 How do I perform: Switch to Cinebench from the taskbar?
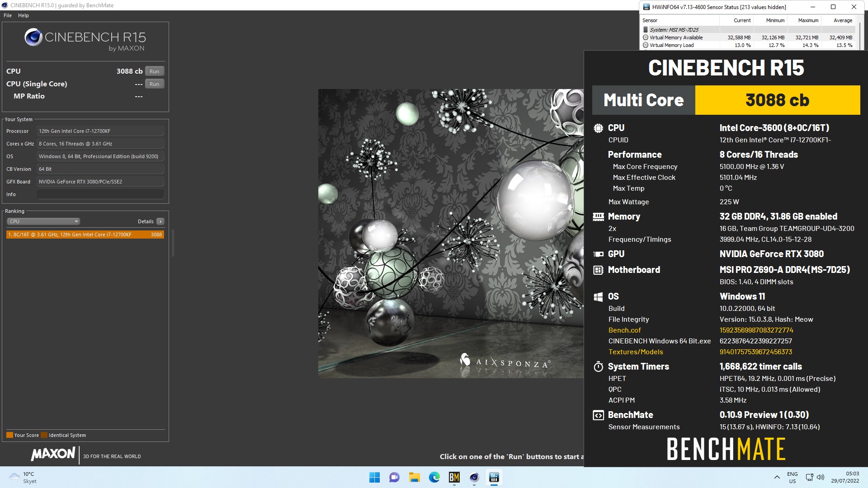point(474,478)
